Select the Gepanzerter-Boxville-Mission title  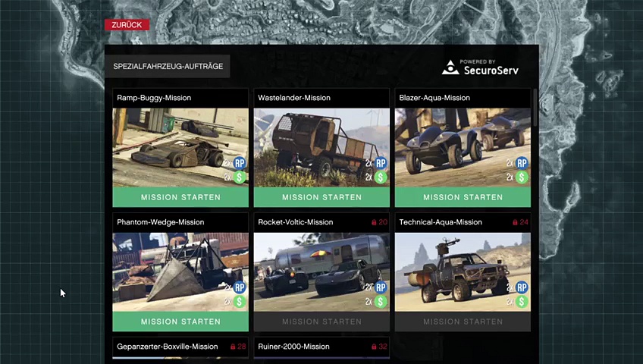tap(168, 347)
